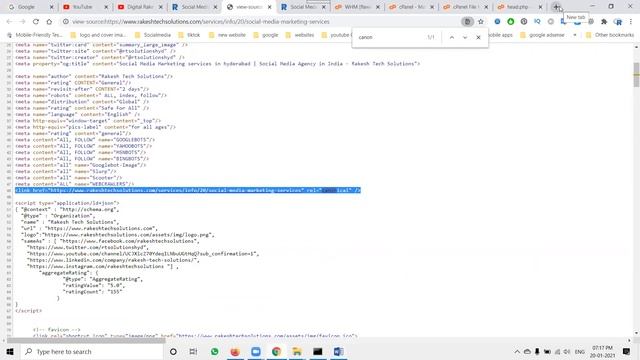
Task: Open Zoom from the taskbar
Action: coord(256,351)
